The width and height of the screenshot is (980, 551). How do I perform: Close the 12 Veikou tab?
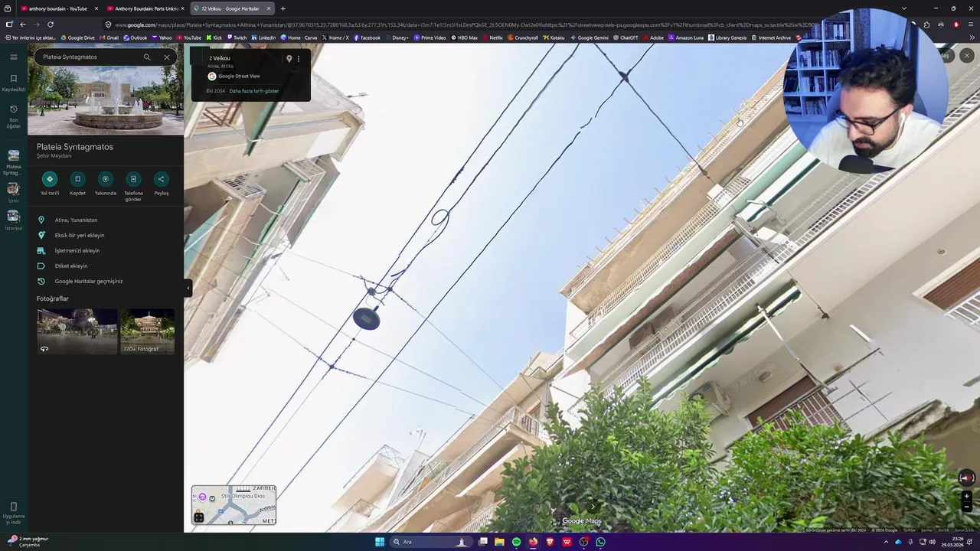click(x=269, y=8)
